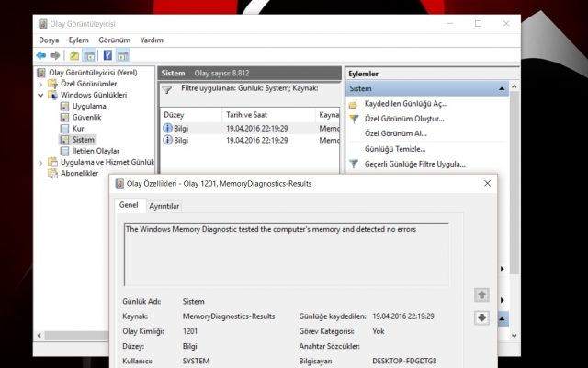Expand the Uygulama ve Hizmet Günlükleri node
Image resolution: width=588 pixels, height=368 pixels.
click(x=40, y=163)
